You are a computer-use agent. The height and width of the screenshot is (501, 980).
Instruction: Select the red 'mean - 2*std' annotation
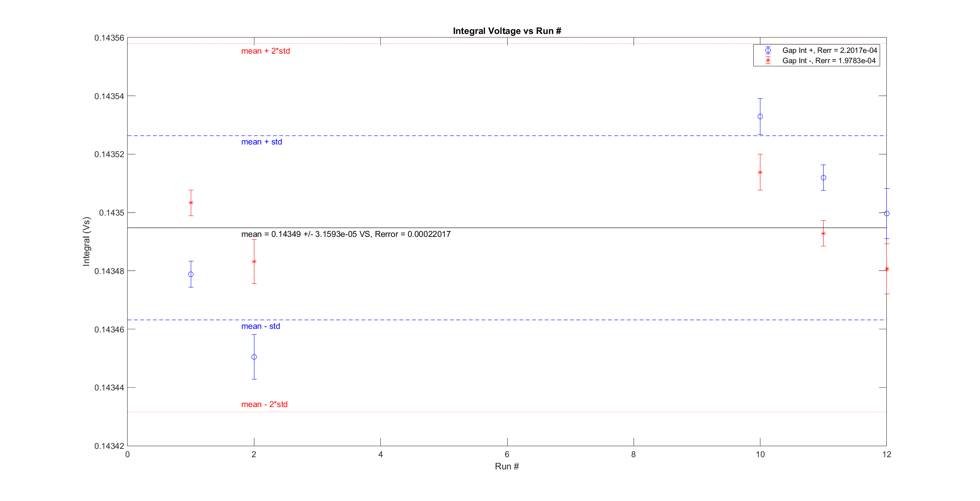pos(264,404)
